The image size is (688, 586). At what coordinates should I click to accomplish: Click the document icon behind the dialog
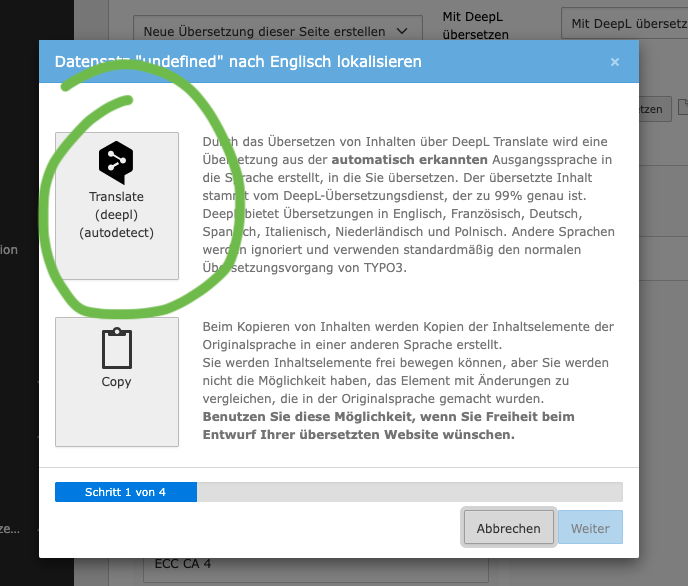[683, 107]
